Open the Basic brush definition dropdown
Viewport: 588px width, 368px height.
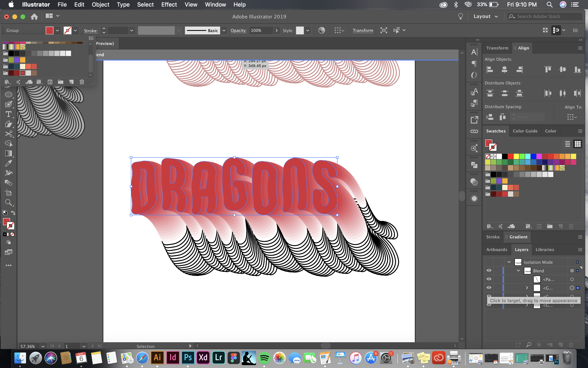[224, 30]
